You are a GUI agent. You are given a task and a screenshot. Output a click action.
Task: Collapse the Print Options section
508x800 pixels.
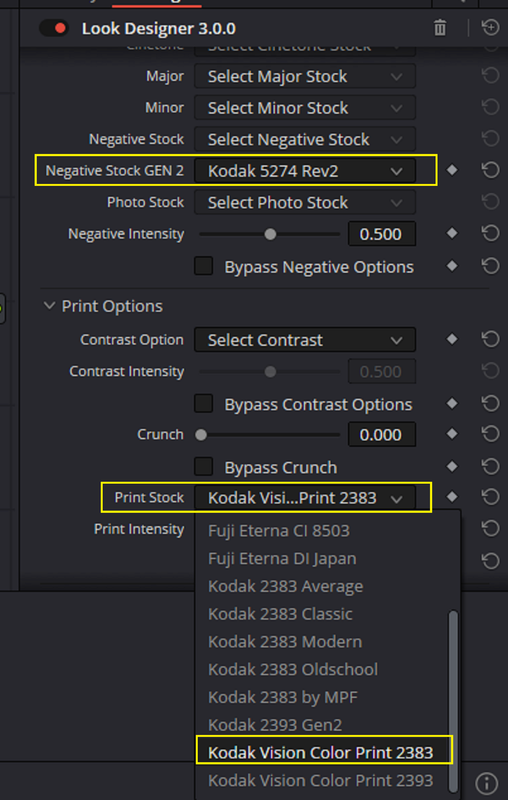(49, 306)
